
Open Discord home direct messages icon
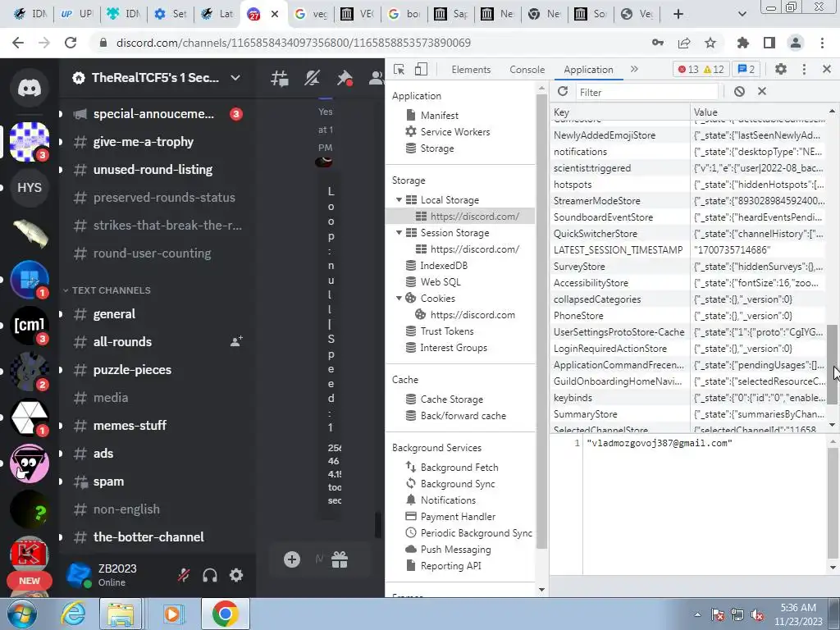coord(30,88)
